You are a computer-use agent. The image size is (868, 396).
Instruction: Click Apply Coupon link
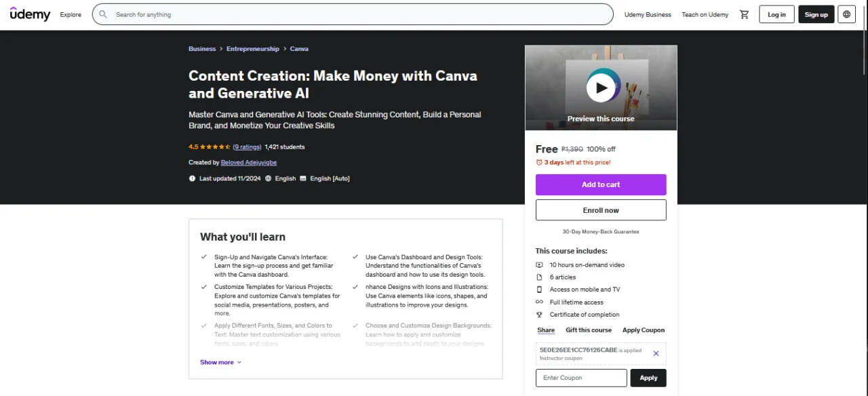644,330
